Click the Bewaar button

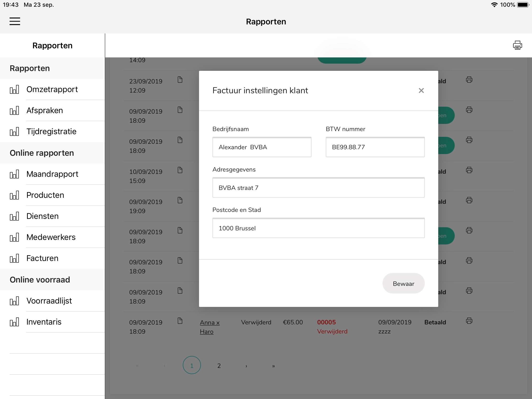tap(403, 283)
